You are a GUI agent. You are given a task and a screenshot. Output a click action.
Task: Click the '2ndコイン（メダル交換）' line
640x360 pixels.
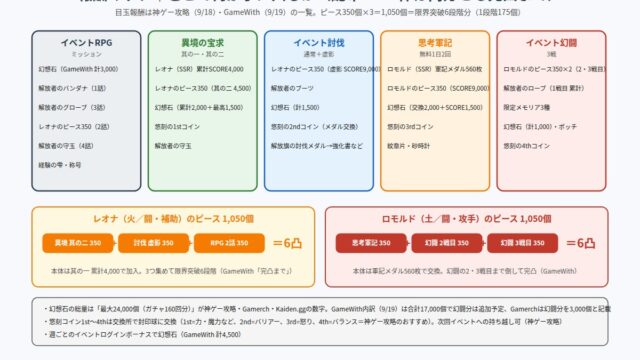[x=315, y=127]
